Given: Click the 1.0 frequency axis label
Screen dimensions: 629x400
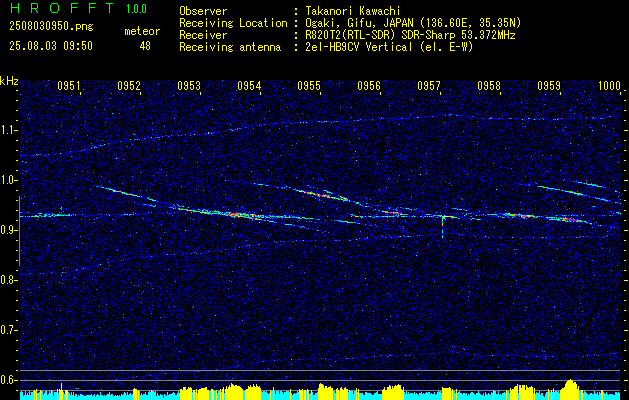Looking at the screenshot, I should (9, 180).
